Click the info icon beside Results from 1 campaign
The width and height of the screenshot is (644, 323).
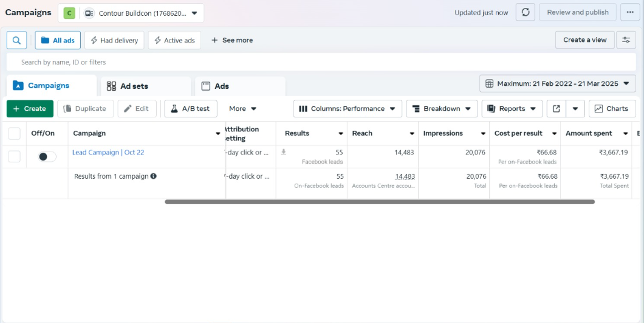click(153, 176)
